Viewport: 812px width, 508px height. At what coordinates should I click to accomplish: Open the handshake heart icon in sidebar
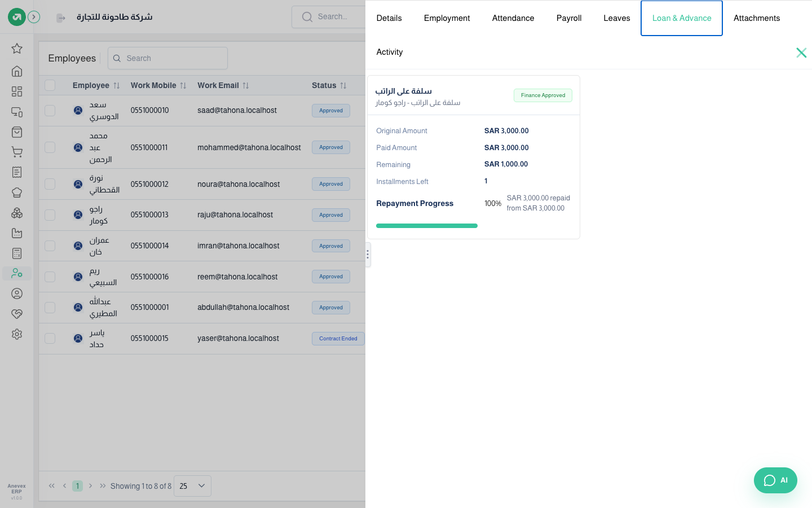(17, 314)
